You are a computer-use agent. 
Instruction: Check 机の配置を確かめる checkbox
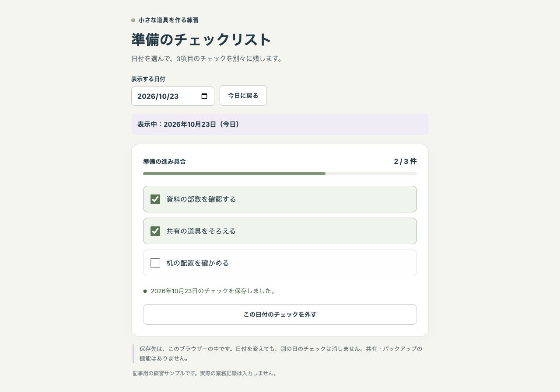155,263
